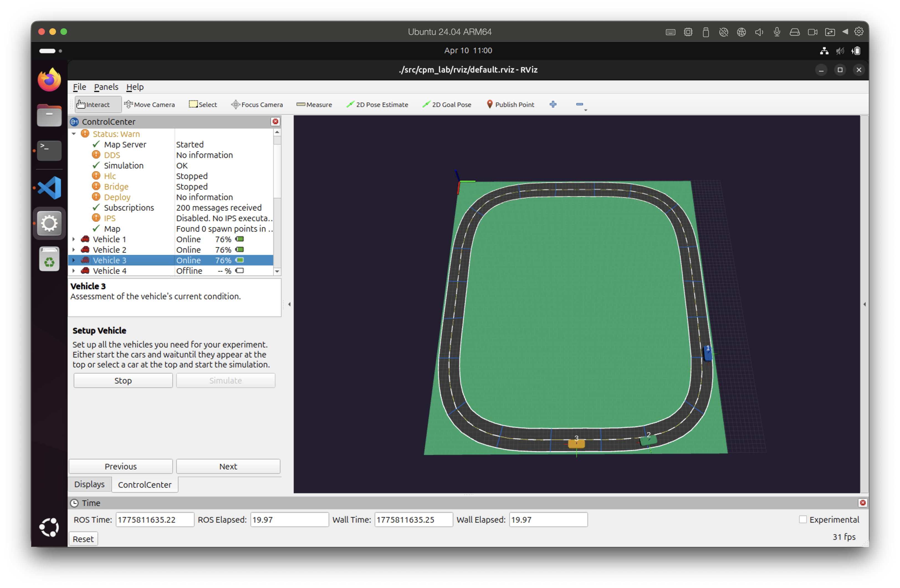Viewport: 900px width, 588px height.
Task: Switch to the ControlCenter tab
Action: pyautogui.click(x=144, y=484)
